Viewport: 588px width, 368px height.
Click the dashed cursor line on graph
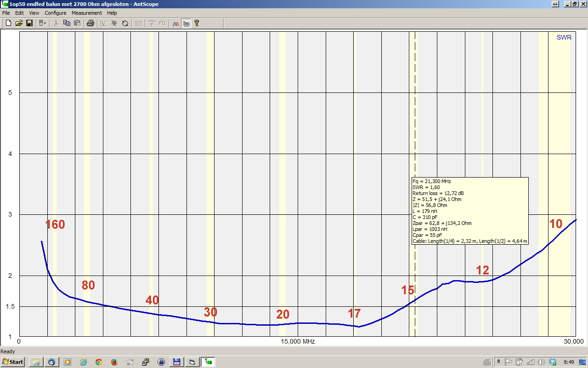[415, 115]
